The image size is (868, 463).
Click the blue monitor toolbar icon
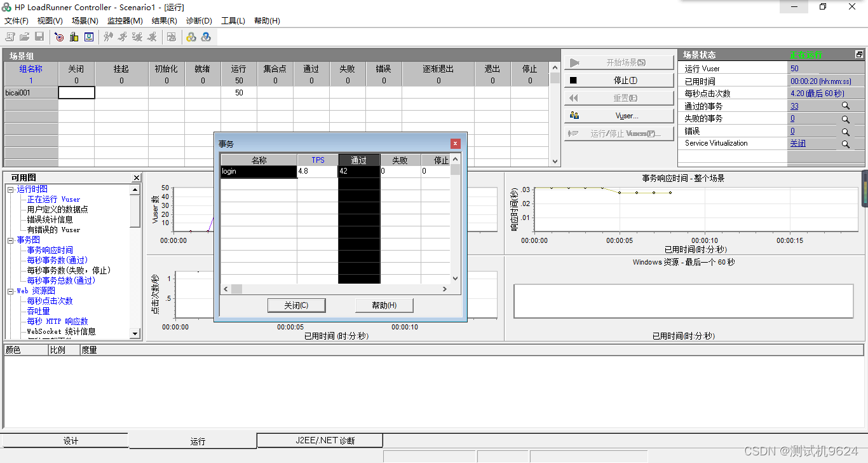coord(89,37)
